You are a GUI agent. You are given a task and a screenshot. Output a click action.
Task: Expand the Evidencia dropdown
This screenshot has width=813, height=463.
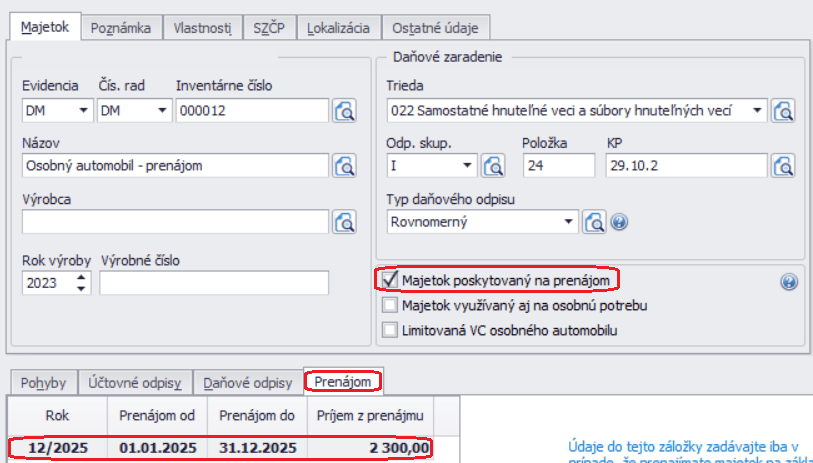coord(80,111)
